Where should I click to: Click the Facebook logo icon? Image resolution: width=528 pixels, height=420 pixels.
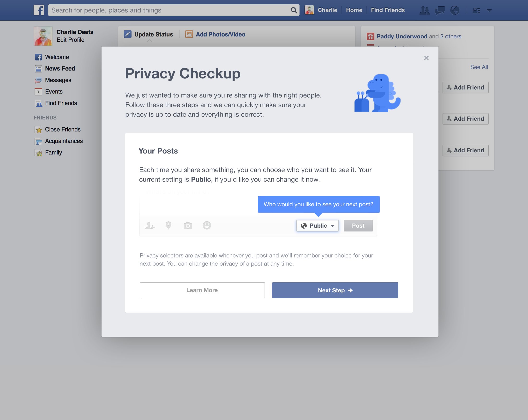pyautogui.click(x=39, y=10)
